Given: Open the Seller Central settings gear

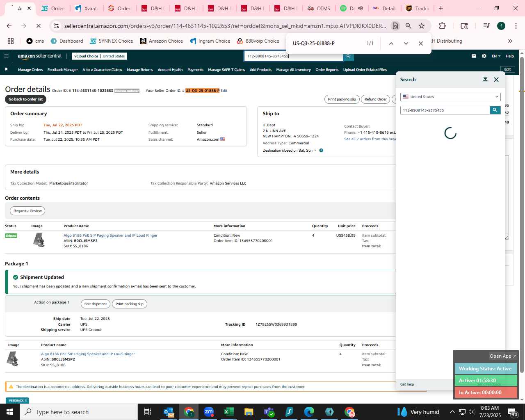Looking at the screenshot, I should click(x=484, y=56).
